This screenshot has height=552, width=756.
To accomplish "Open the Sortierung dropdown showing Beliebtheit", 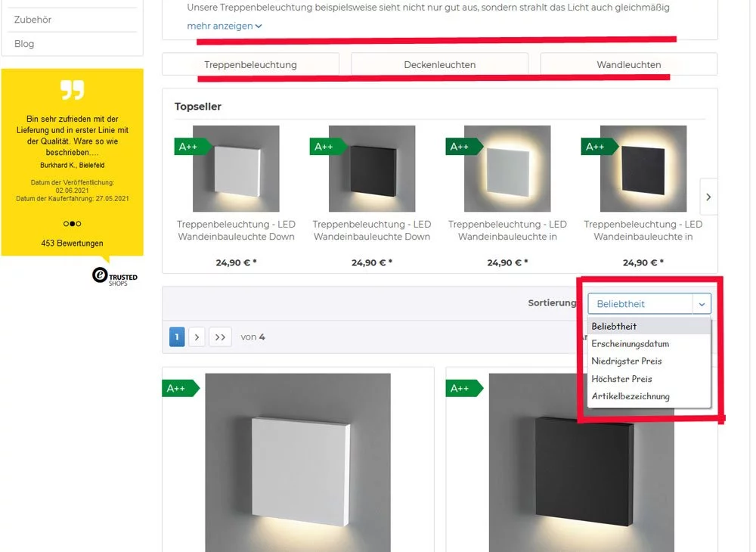I will [649, 304].
